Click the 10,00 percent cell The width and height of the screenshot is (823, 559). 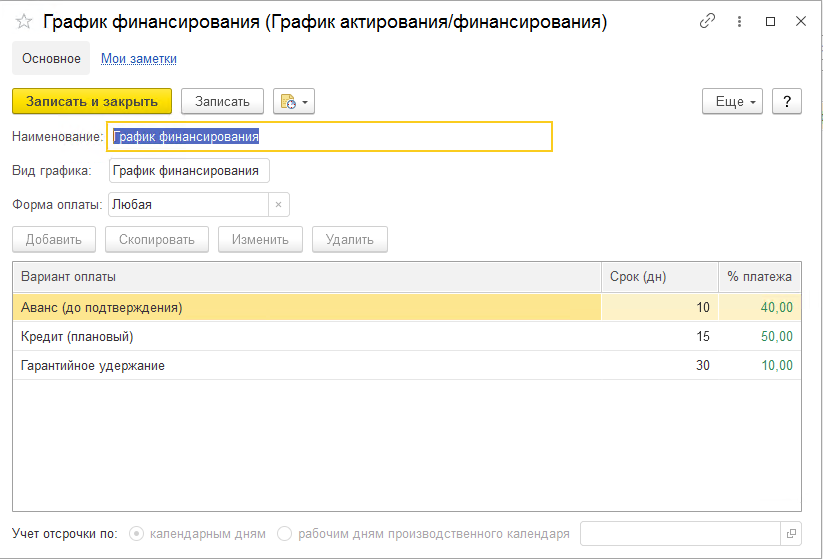coord(759,365)
